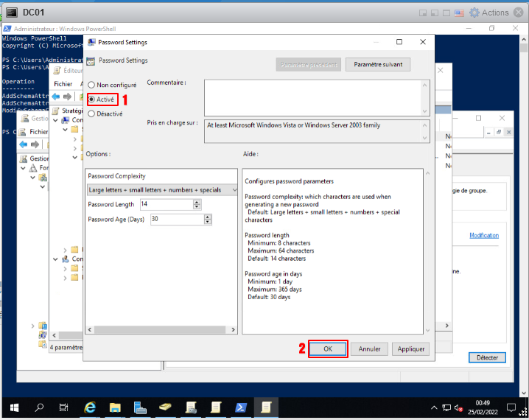529x420 pixels.
Task: Open Task View on the taskbar
Action: click(x=65, y=407)
